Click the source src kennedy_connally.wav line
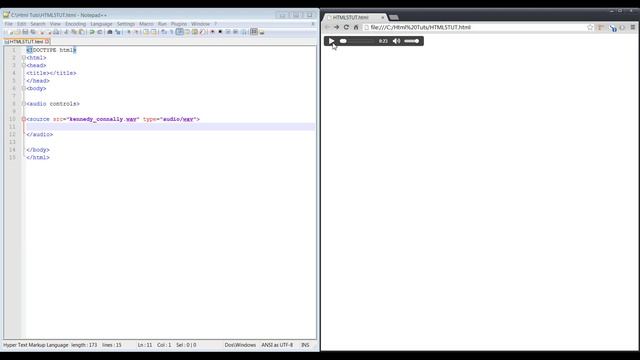Viewport: 640px width, 360px height. point(113,119)
